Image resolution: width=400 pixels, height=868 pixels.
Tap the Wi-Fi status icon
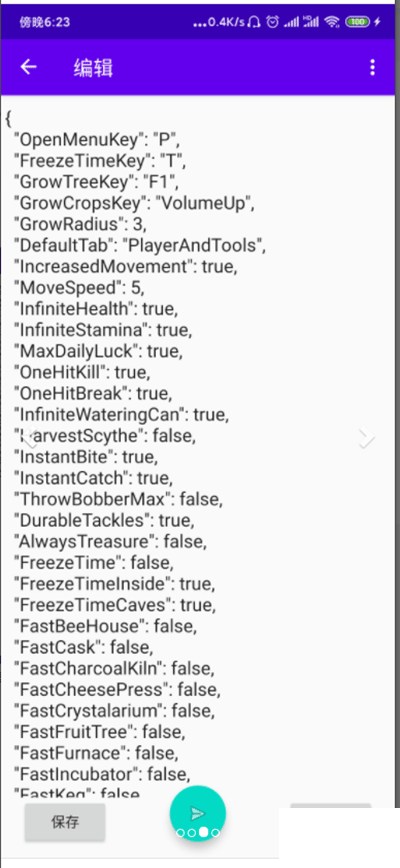[331, 22]
